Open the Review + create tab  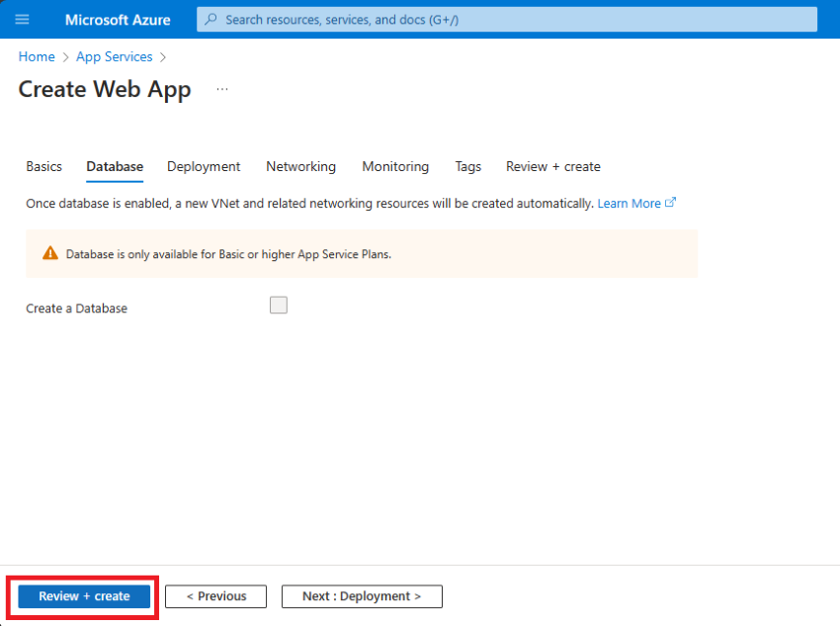tap(552, 166)
